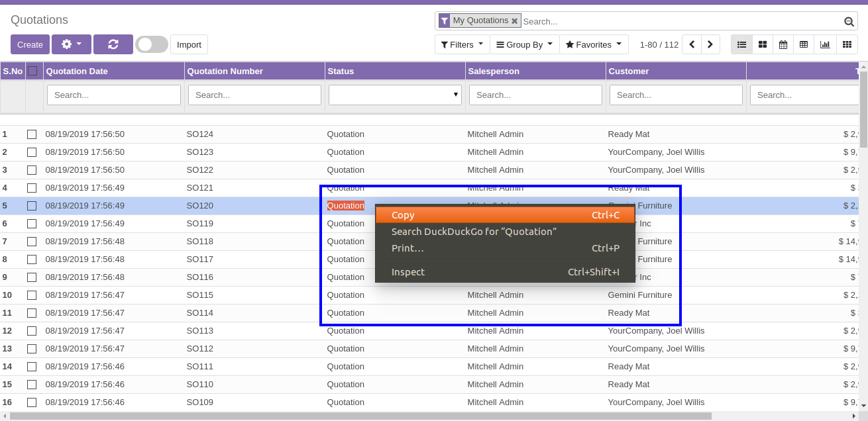
Task: Switch to kanban view icon
Action: click(x=763, y=44)
